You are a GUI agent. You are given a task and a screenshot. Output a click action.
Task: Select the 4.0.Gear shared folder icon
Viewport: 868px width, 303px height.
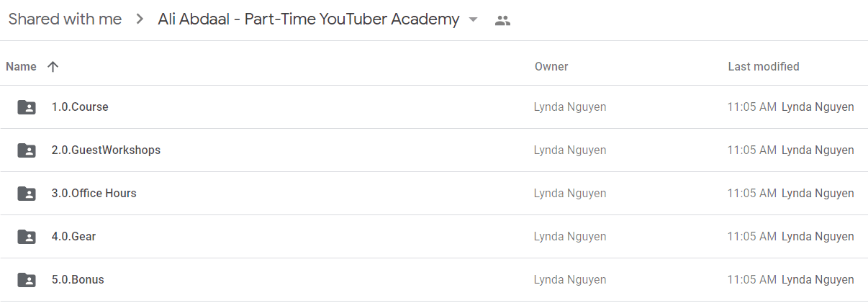pos(27,237)
